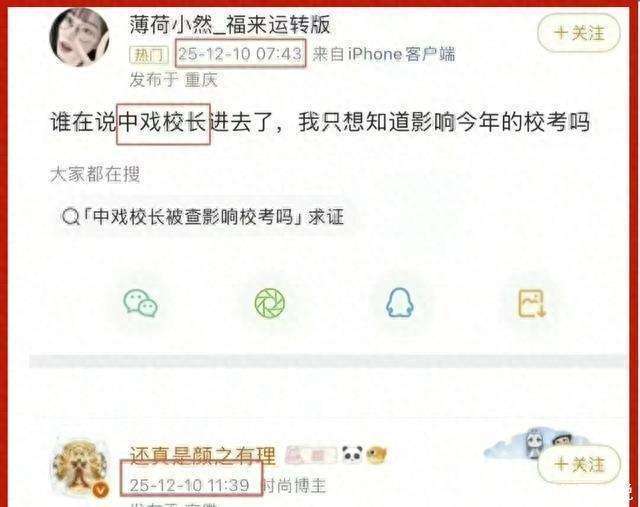The height and width of the screenshot is (507, 640).
Task: Search 中戏校长被查影响校考吗 suggestion
Action: pos(203,216)
